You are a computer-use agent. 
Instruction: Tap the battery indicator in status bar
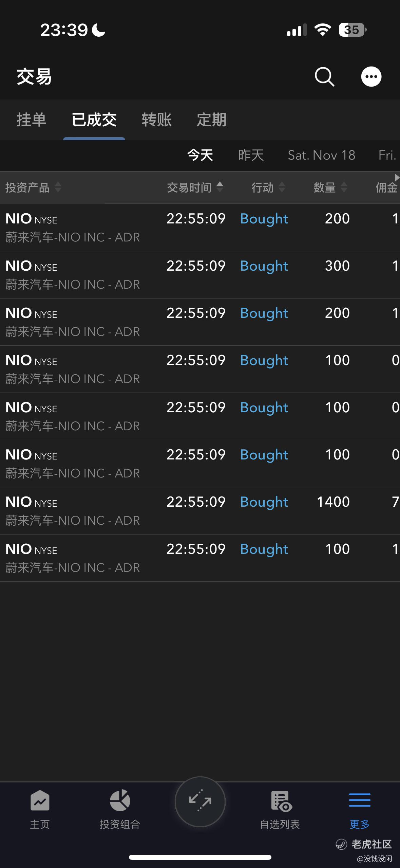click(x=352, y=30)
